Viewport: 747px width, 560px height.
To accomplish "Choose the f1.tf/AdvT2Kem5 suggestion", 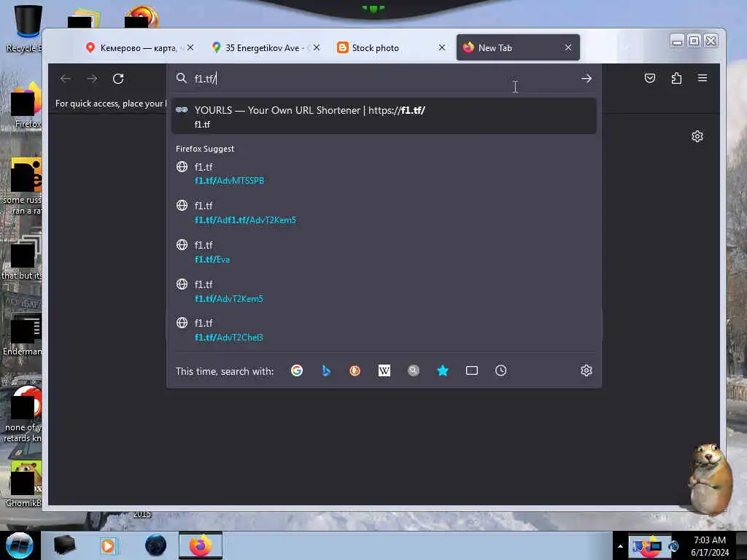I will click(384, 291).
